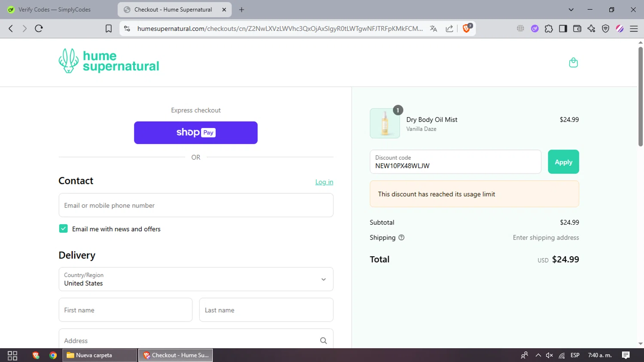Screen dimensions: 644x362
Task: Toggle the muted volume tray icon
Action: 549,355
